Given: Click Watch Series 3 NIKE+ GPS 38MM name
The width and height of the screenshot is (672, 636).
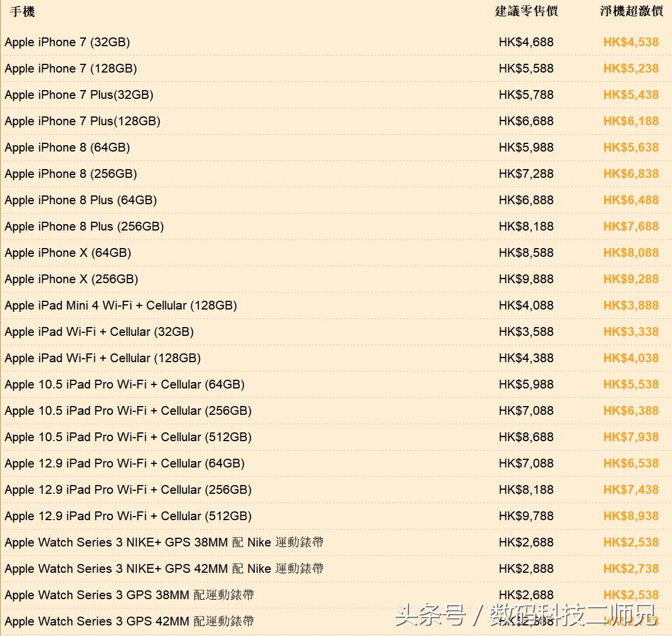Looking at the screenshot, I should pyautogui.click(x=164, y=542).
